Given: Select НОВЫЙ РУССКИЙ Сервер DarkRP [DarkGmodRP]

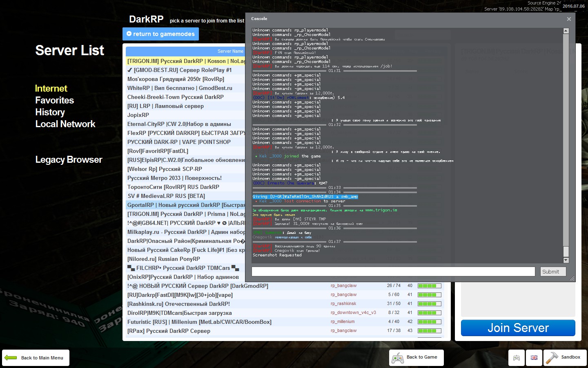Looking at the screenshot, I should [285, 286].
